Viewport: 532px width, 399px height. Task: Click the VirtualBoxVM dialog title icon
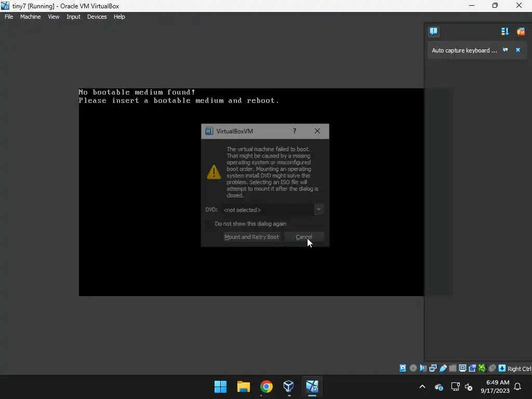click(209, 131)
